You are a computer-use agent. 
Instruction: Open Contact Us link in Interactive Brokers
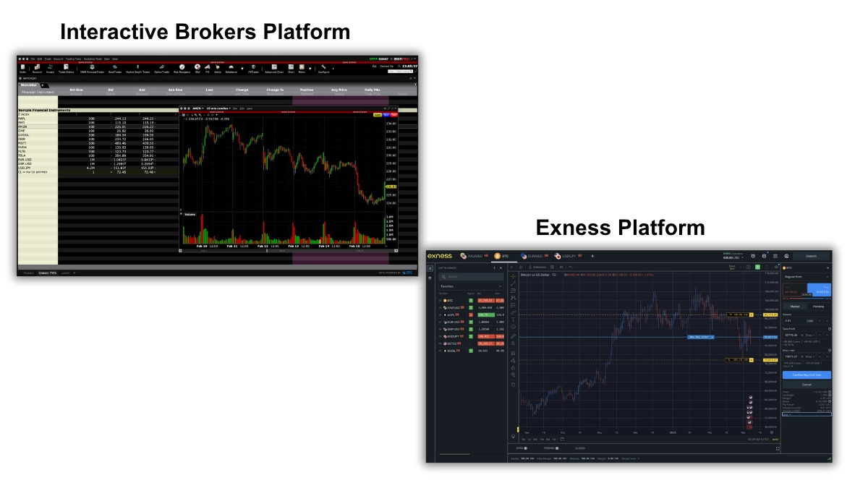(386, 67)
